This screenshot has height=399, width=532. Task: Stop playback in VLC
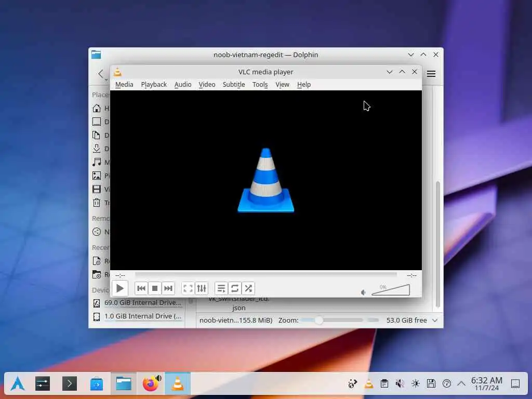[155, 288]
